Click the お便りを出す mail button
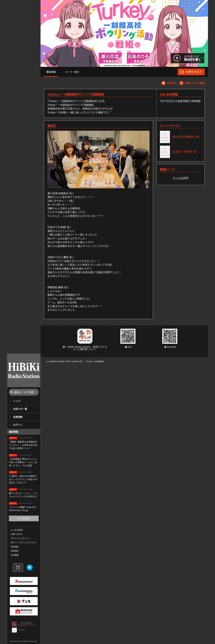Screen dimensions: 215x644 pos(191,72)
